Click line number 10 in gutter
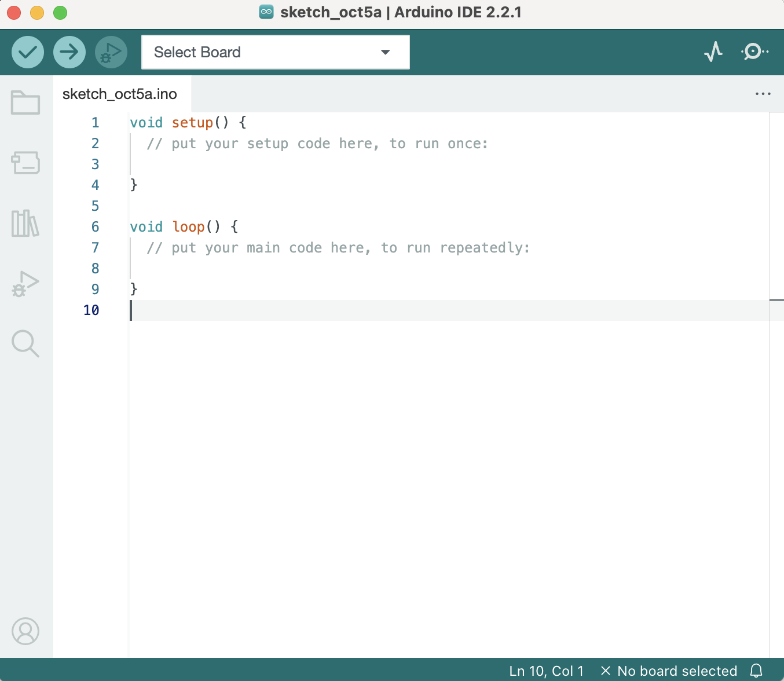The height and width of the screenshot is (681, 784). [x=91, y=310]
